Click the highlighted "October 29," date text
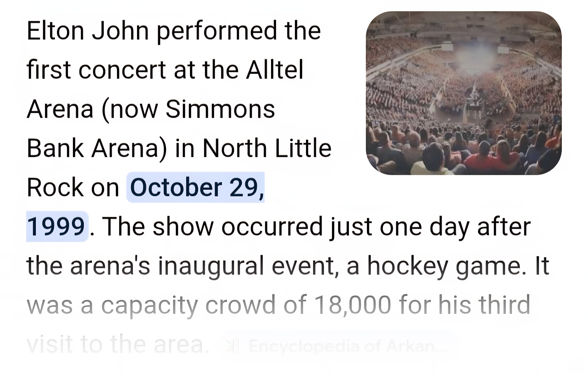588x375 pixels. click(196, 188)
